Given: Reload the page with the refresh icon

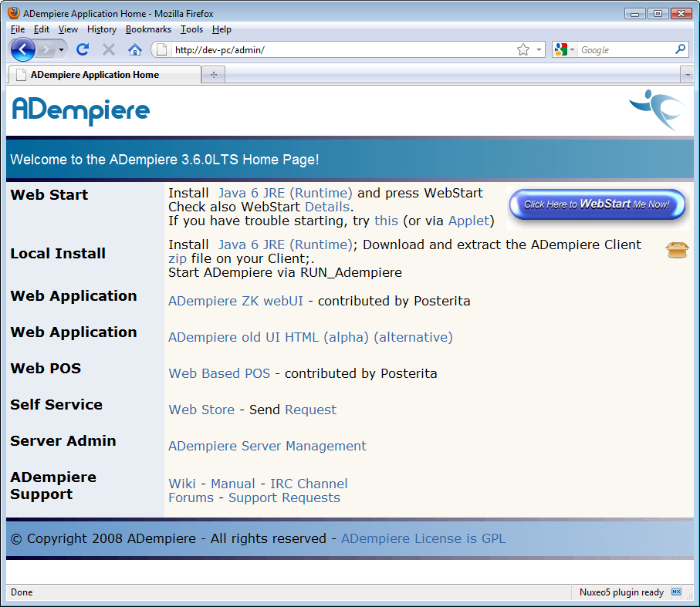Looking at the screenshot, I should coord(83,49).
